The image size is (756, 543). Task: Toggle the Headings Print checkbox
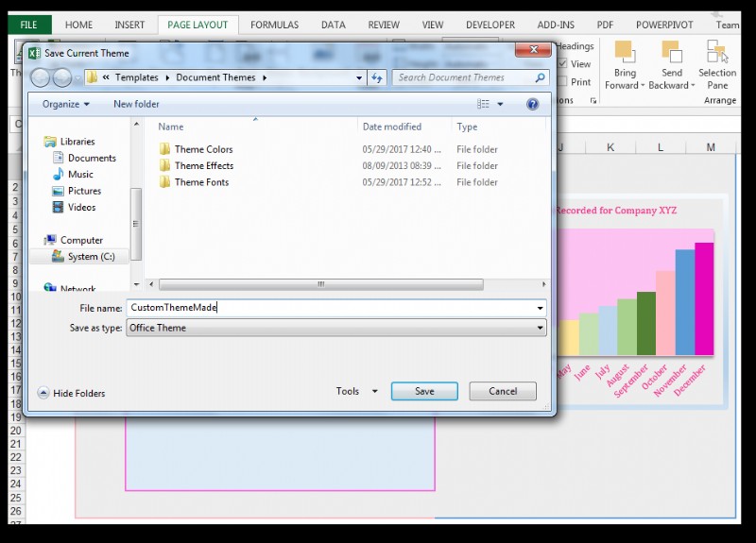click(562, 81)
